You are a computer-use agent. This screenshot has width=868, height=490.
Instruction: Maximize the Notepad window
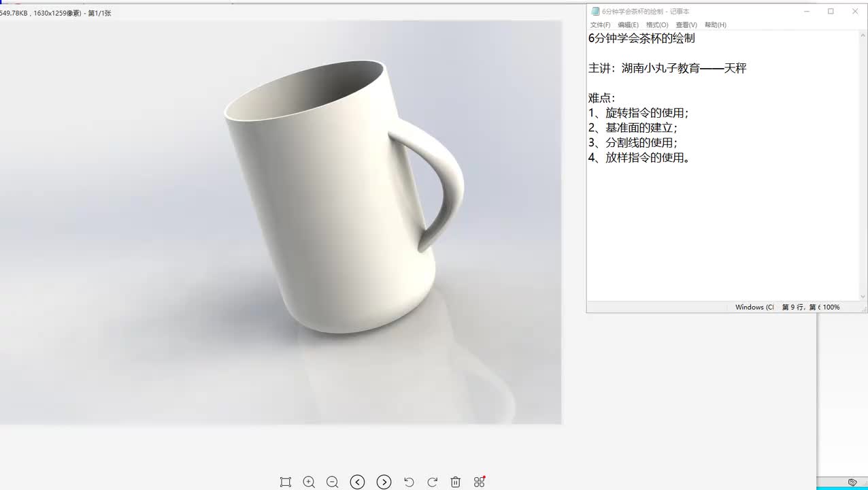831,12
